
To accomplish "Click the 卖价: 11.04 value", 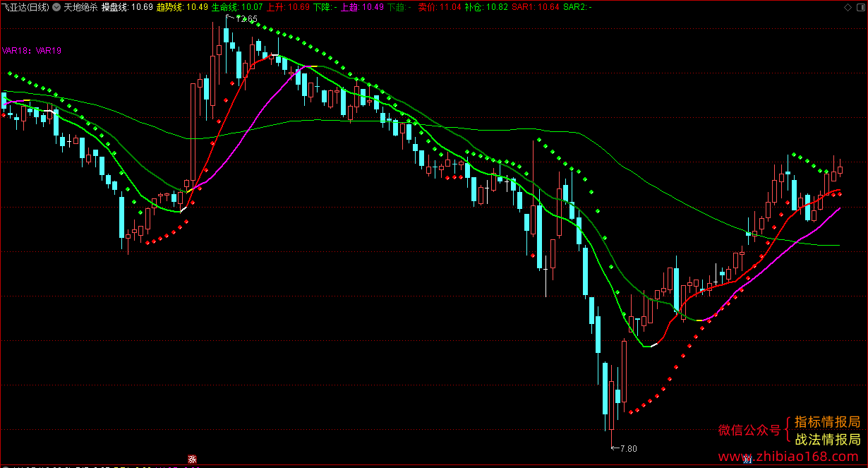I will tap(439, 7).
